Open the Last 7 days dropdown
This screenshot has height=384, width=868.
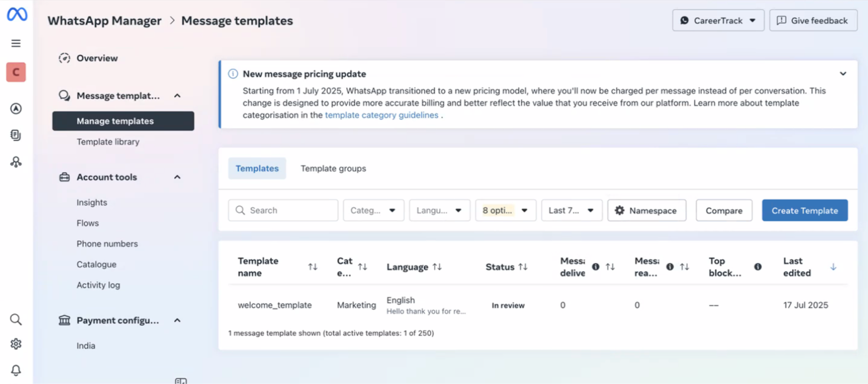572,210
